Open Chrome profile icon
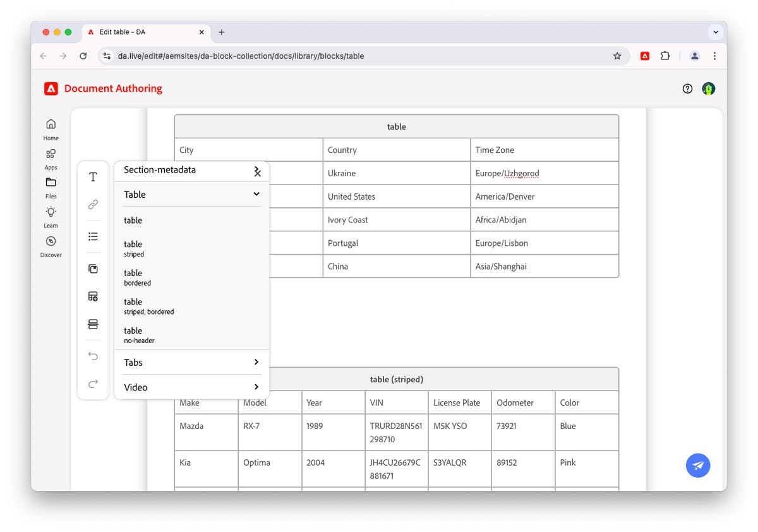Viewport: 758px width, 532px height. pyautogui.click(x=694, y=56)
